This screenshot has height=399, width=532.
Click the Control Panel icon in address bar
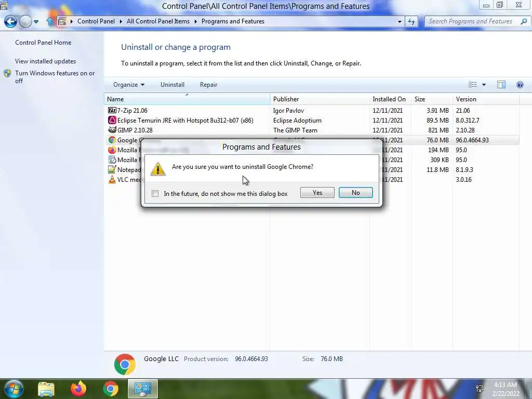[62, 21]
